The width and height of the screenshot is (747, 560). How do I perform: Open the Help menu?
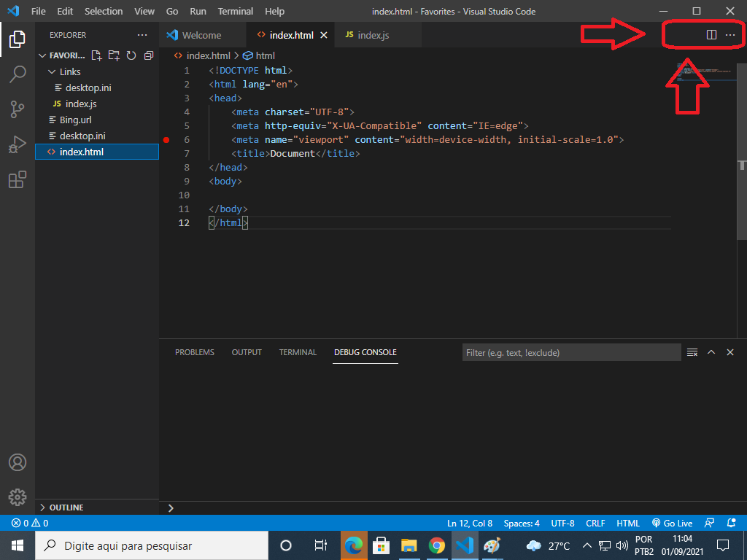(274, 11)
